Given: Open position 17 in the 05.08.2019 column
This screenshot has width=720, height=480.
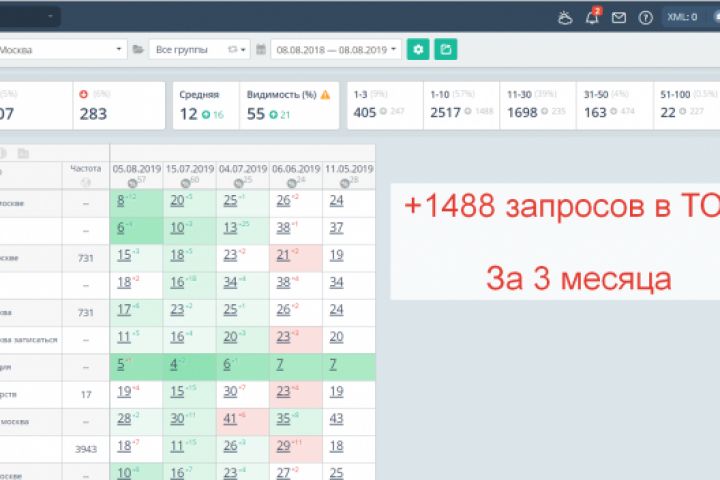Looking at the screenshot, I should 124,310.
